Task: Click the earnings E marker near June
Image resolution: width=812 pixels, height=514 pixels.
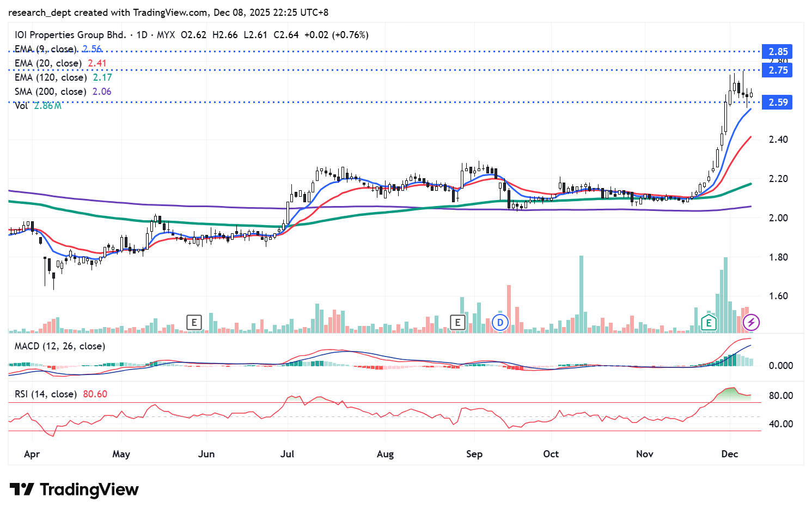Action: click(194, 322)
